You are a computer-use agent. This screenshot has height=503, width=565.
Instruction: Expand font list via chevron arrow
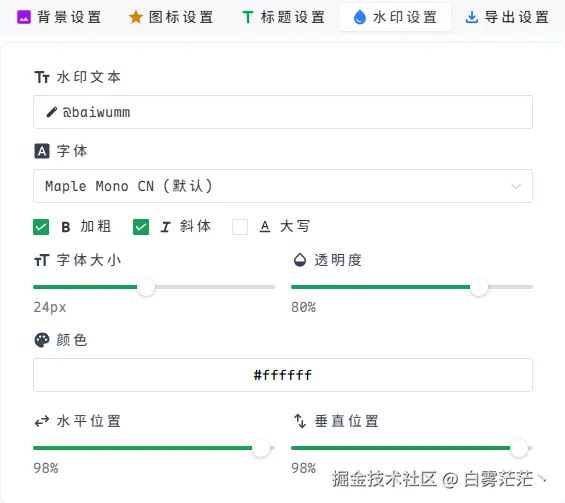click(516, 186)
